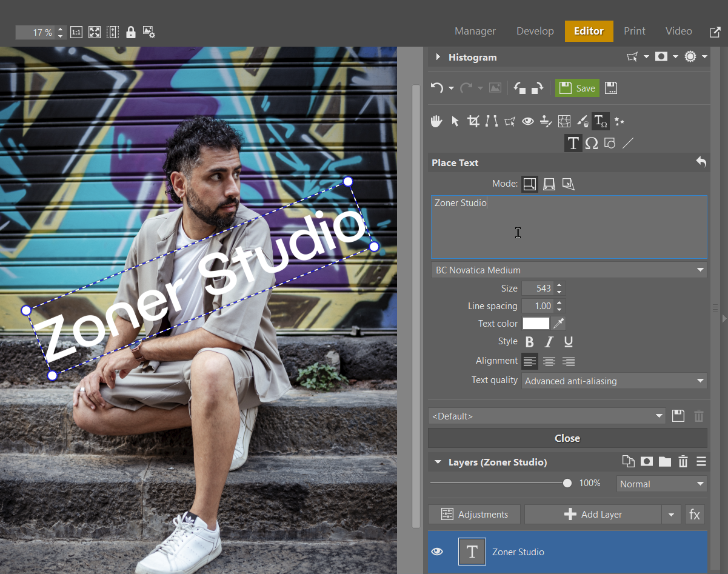The image size is (728, 574).
Task: Delete the layer with trash icon
Action: pyautogui.click(x=683, y=462)
